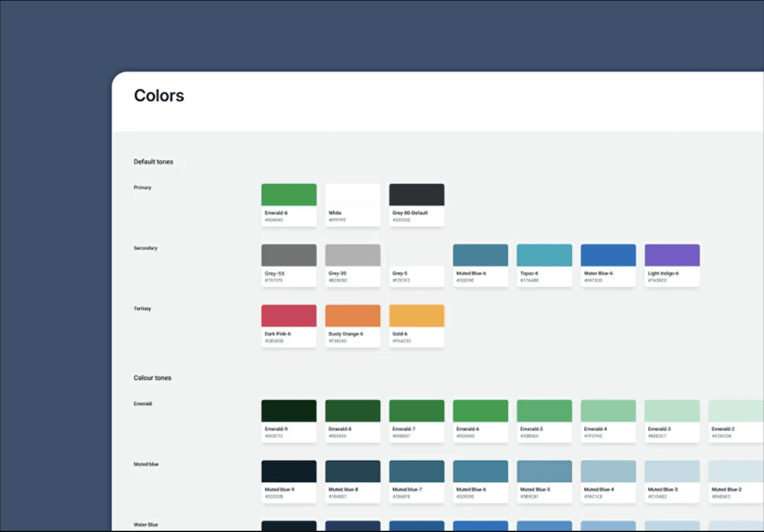Select the Emerald-9 color swatch
764x532 pixels.
point(289,421)
